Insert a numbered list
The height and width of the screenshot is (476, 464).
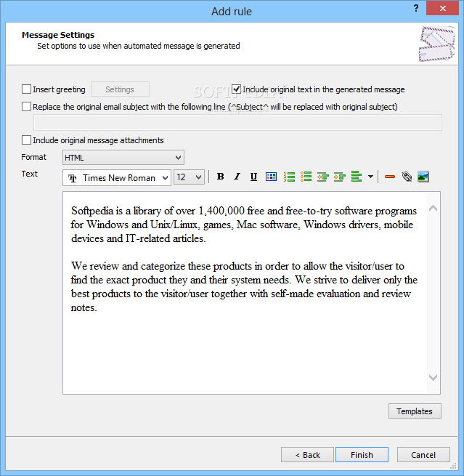point(289,177)
